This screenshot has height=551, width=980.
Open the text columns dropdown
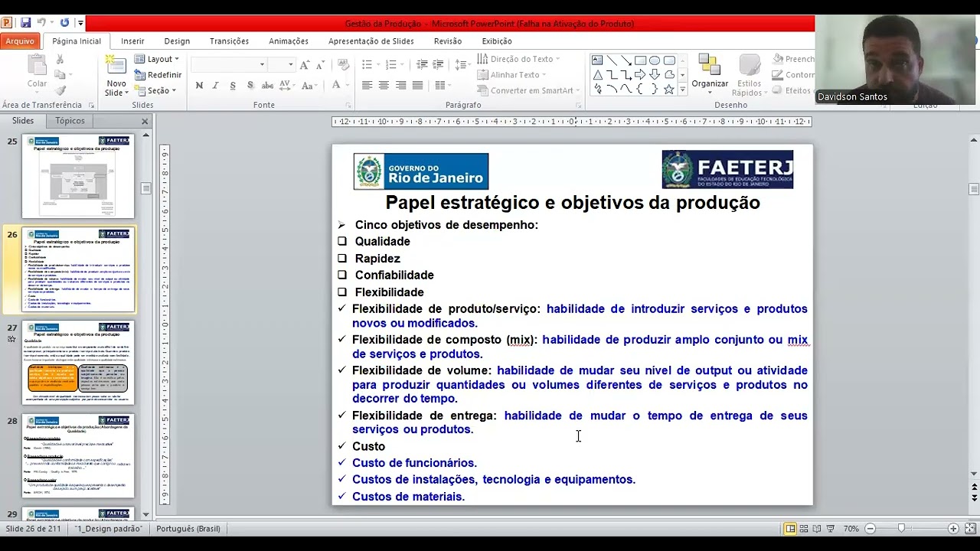pos(443,85)
